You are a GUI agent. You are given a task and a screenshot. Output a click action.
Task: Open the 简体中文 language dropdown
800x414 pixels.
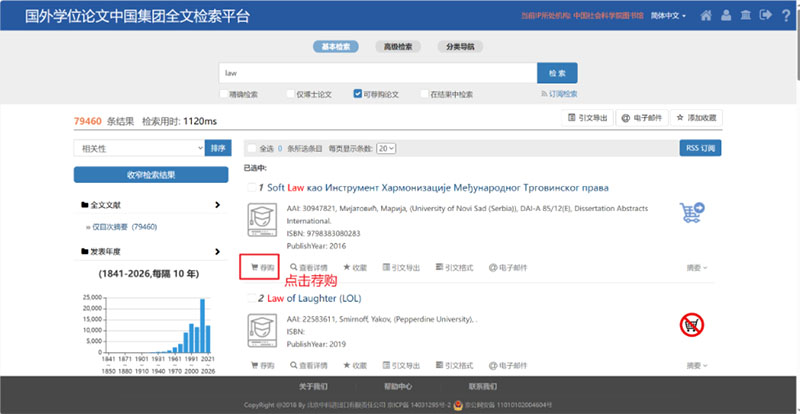(669, 16)
